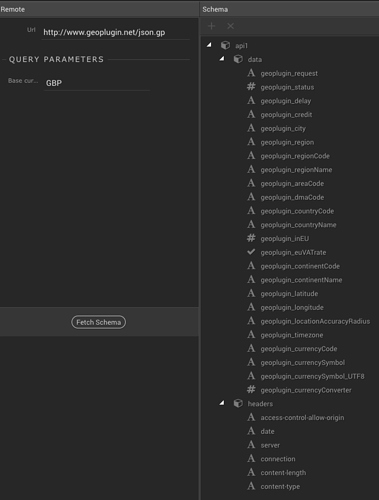This screenshot has width=379, height=500.
Task: Select the geoplugin_areaCode field
Action: [292, 183]
